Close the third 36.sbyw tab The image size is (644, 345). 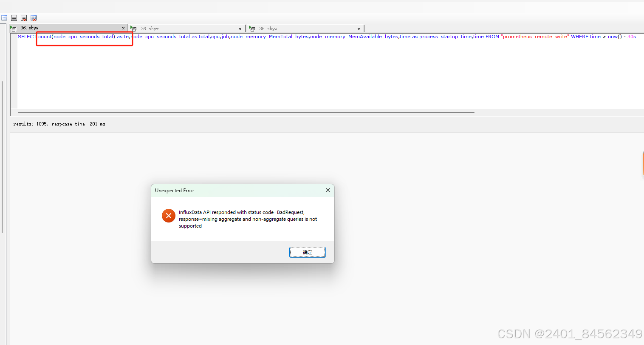tap(359, 29)
